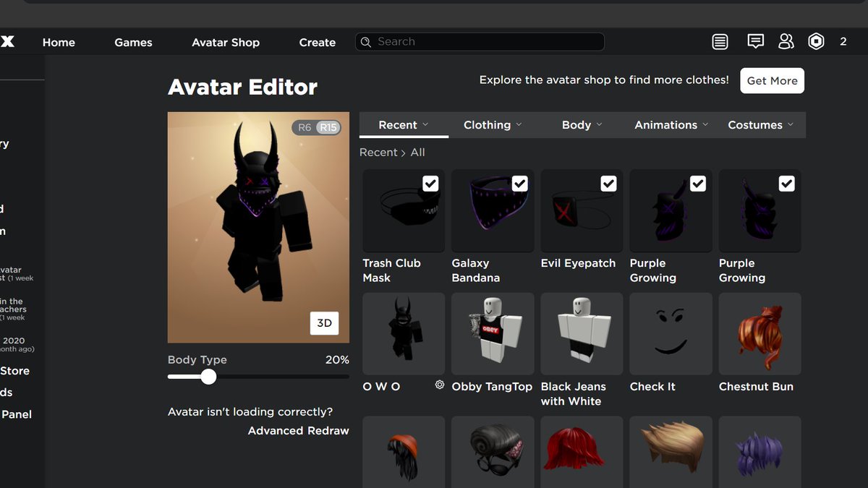Click the All breadcrumb text
Image resolution: width=868 pixels, height=488 pixels.
click(417, 153)
